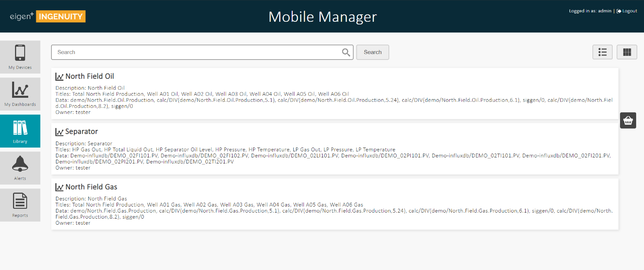Click the chart icon beside North Field Gas
Screen dimensions: 644x270
[59, 187]
